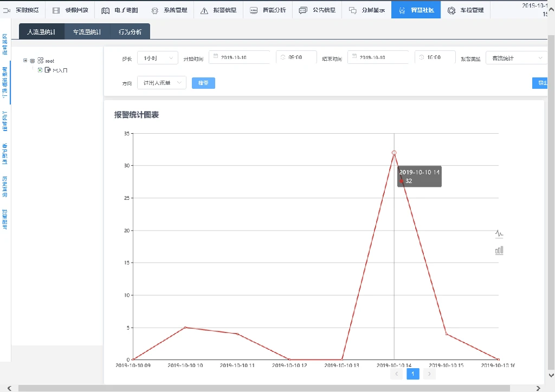
Task: Open 录像回放 video playback module
Action: tap(70, 10)
